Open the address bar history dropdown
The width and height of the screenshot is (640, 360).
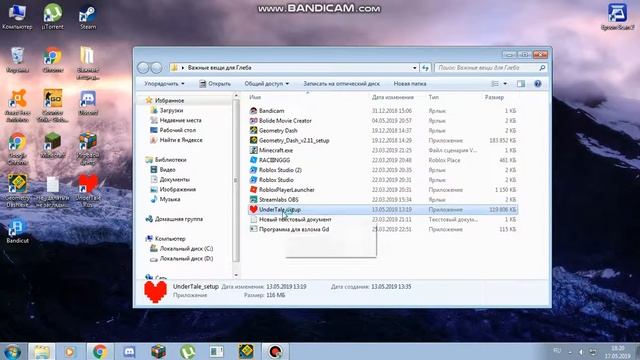[x=415, y=68]
